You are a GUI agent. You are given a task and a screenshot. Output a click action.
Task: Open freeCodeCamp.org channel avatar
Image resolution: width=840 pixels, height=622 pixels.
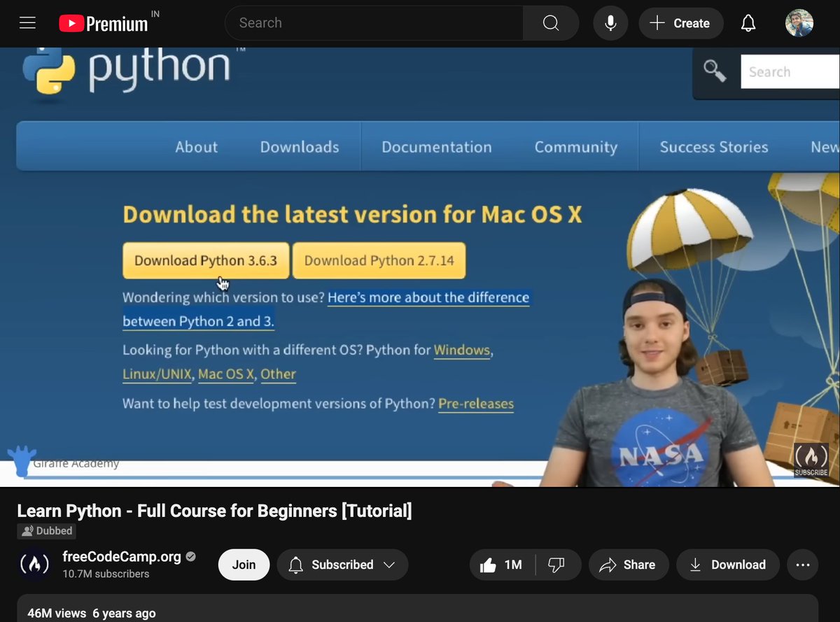(34, 565)
